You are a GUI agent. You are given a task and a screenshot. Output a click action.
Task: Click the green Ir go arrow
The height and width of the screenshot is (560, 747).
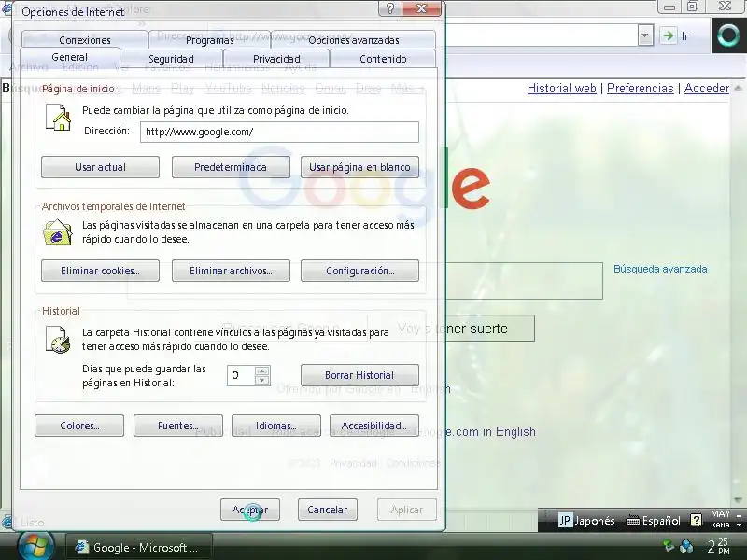669,35
